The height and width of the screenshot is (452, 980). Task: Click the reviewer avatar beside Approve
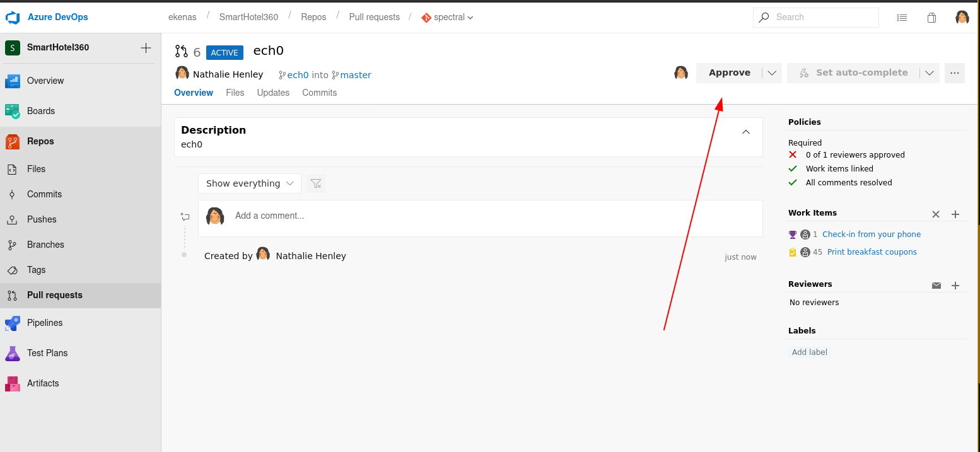tap(681, 73)
